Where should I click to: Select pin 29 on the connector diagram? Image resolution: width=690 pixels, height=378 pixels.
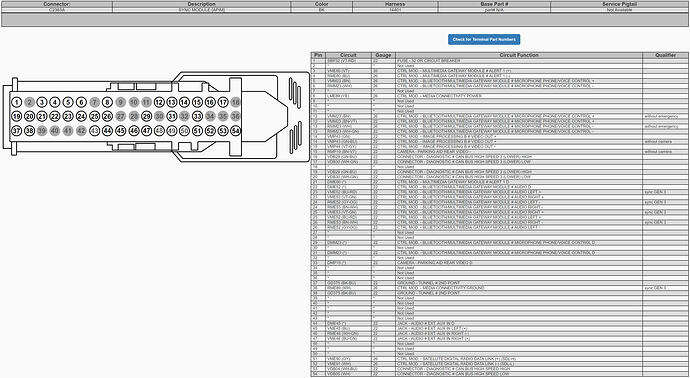click(x=147, y=117)
